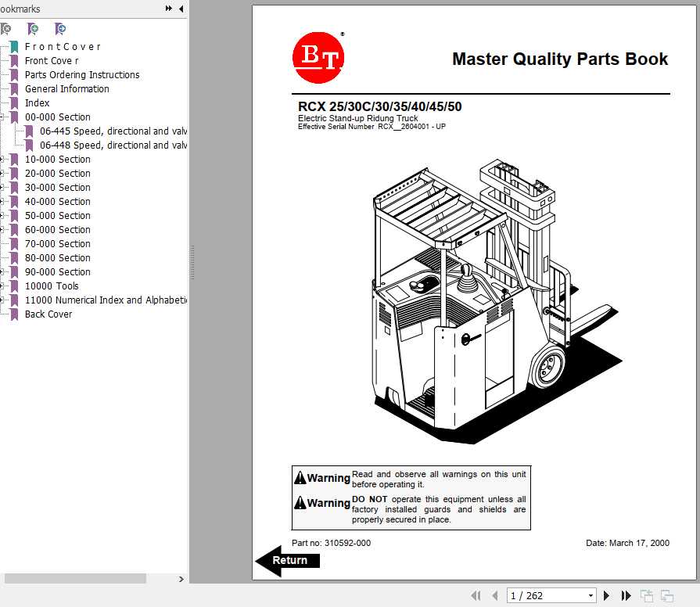Open the Parts Ordering Instructions bookmark

pyautogui.click(x=81, y=74)
